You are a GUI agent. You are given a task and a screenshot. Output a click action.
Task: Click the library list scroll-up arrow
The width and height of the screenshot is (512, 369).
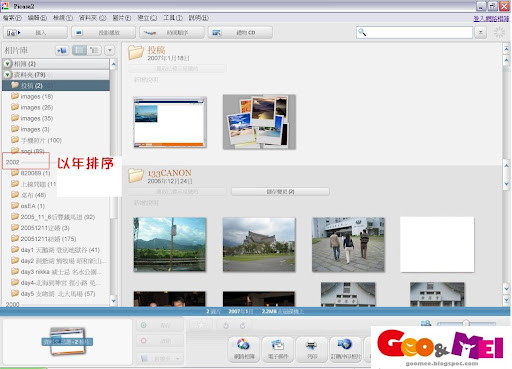[x=114, y=64]
